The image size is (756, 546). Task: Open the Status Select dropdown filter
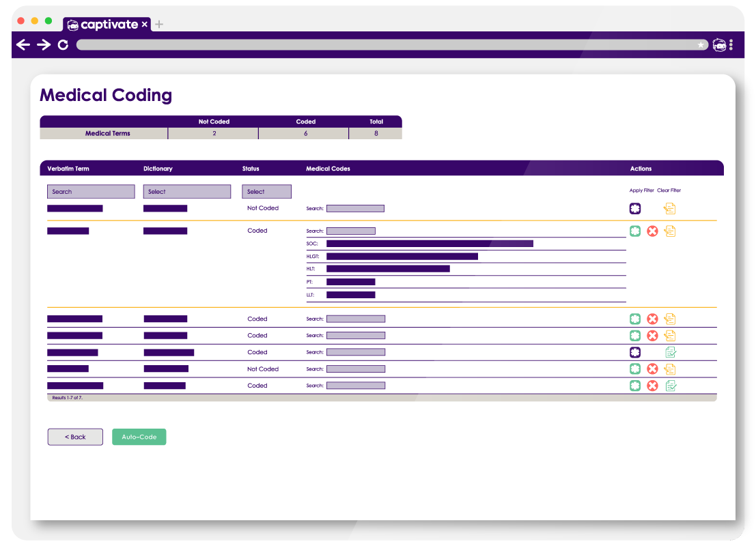pyautogui.click(x=266, y=192)
